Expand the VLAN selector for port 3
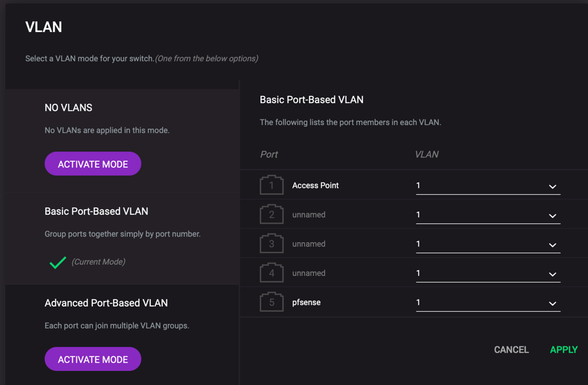Viewport: 588px width, 385px height. coord(553,245)
